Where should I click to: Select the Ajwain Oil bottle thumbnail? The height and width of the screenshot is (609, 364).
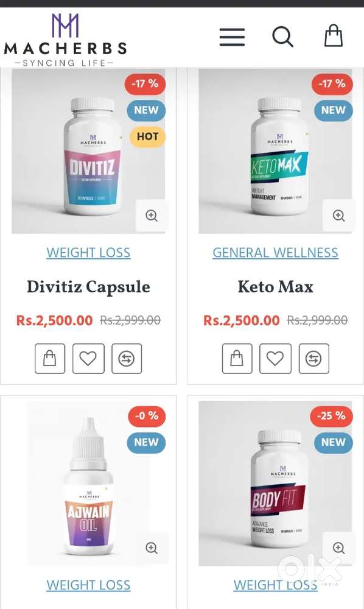(x=89, y=484)
